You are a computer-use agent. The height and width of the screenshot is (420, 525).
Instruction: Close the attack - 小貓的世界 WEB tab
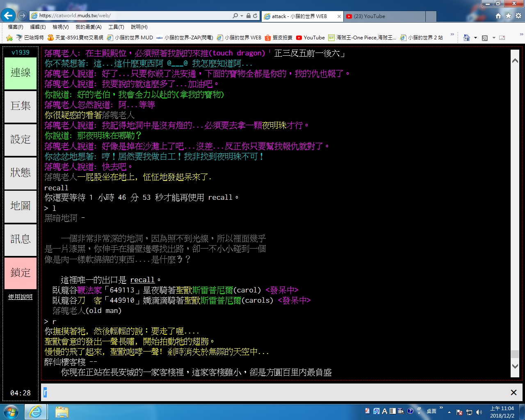pyautogui.click(x=339, y=16)
